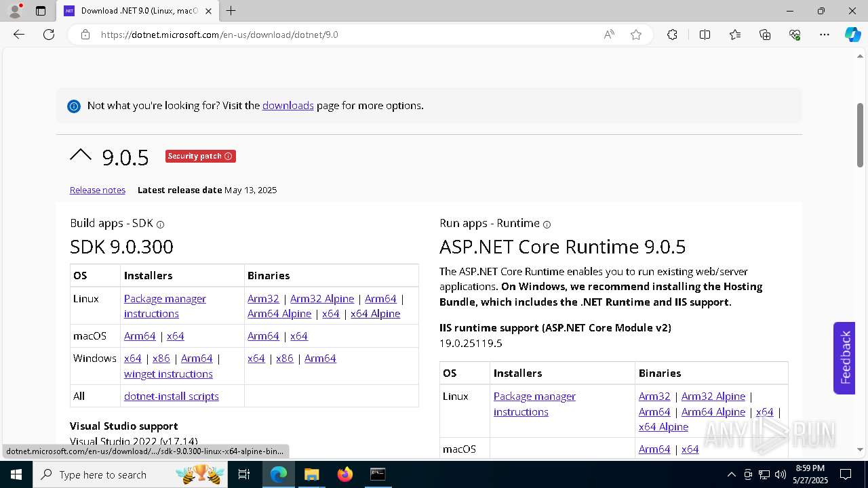Download SDK Windows x86 binaries
The width and height of the screenshot is (868, 488).
point(285,358)
